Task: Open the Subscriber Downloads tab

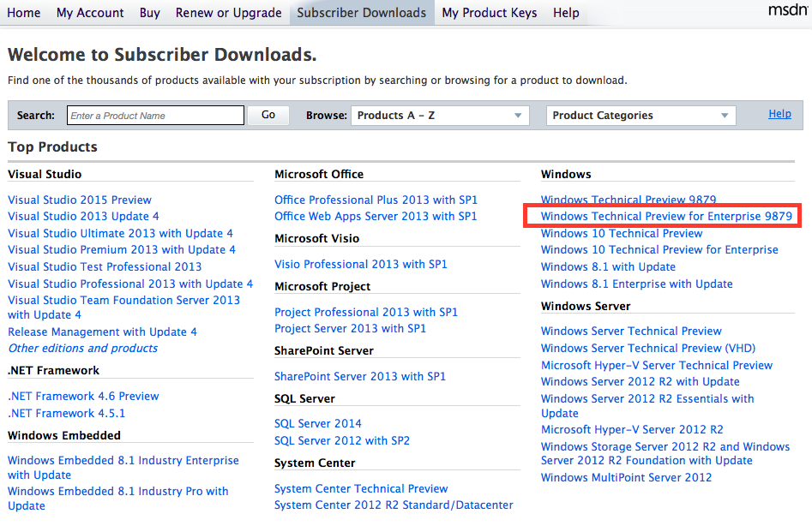Action: [362, 13]
